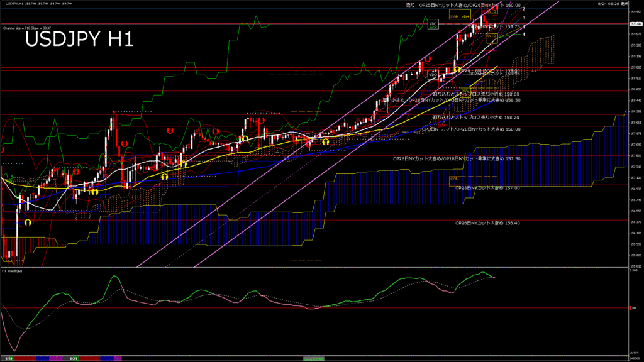The width and height of the screenshot is (644, 362).
Task: Click the MACD zero level 0.00 label
Action: pos(633,308)
